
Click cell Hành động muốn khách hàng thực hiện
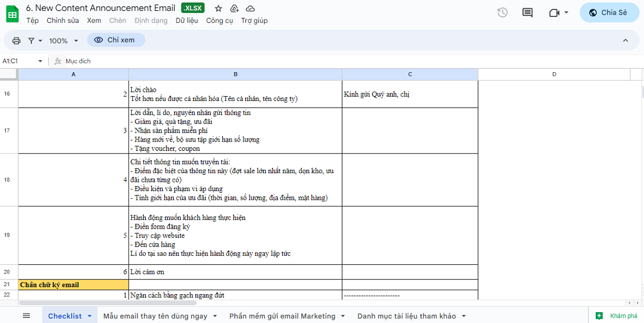(x=235, y=236)
